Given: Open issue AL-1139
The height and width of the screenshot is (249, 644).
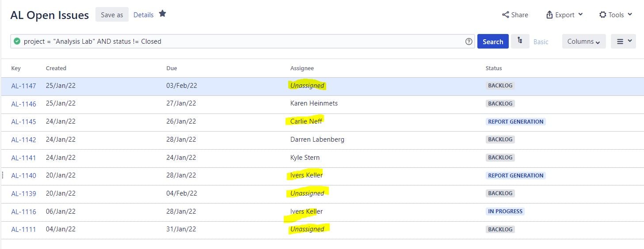Looking at the screenshot, I should [23, 193].
